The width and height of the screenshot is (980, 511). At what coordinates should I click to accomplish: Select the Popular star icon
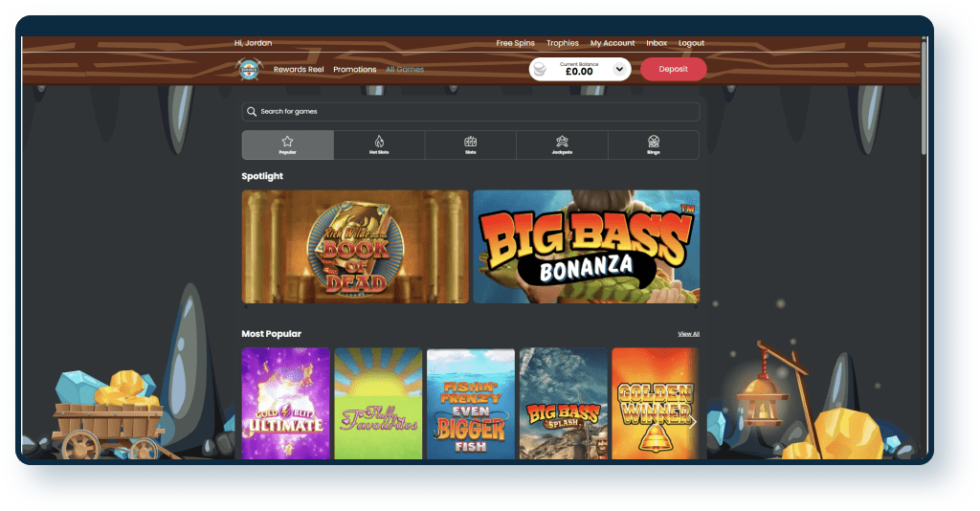point(287,142)
